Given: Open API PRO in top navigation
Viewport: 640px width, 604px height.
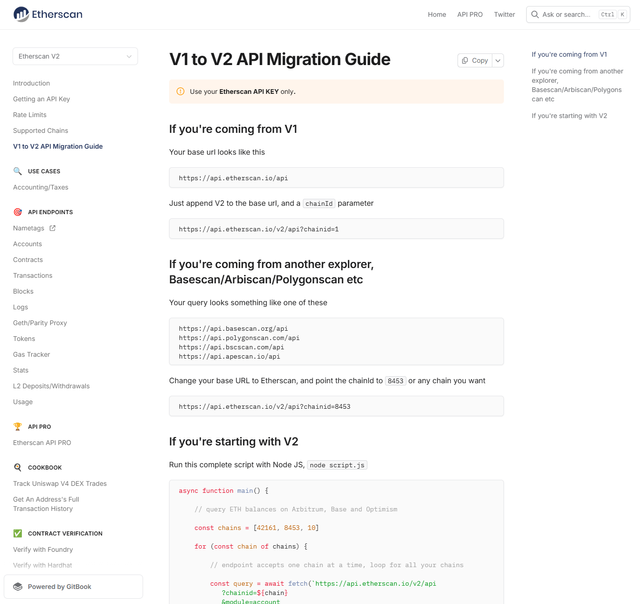Looking at the screenshot, I should [x=470, y=15].
